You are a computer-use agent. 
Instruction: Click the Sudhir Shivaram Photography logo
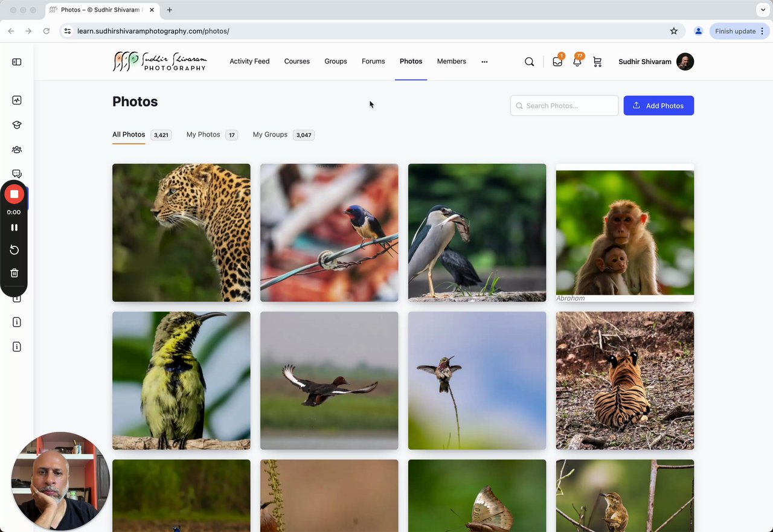(x=159, y=61)
